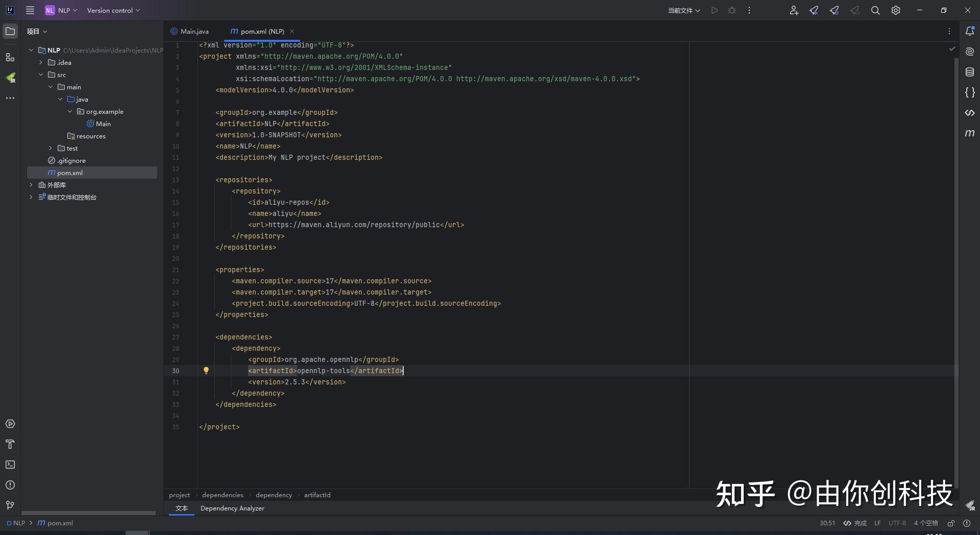Screen dimensions: 980x535
Task: Start the debugger
Action: (x=732, y=10)
